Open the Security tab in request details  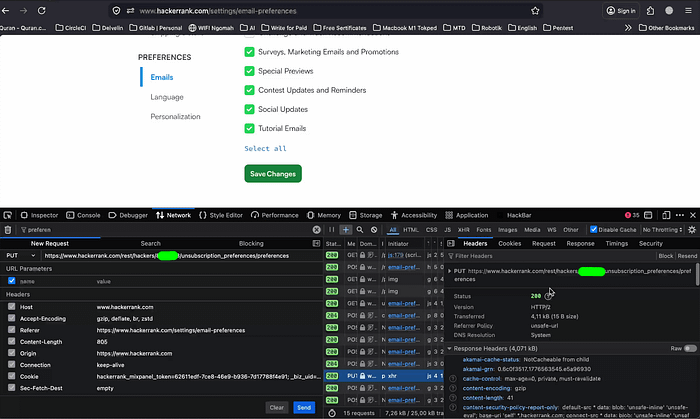[650, 244]
